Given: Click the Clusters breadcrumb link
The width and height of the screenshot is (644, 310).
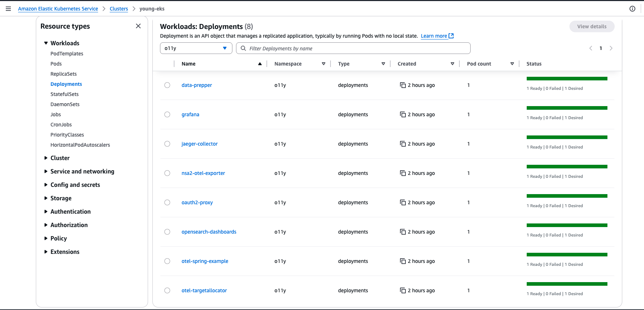Looking at the screenshot, I should coord(119,9).
